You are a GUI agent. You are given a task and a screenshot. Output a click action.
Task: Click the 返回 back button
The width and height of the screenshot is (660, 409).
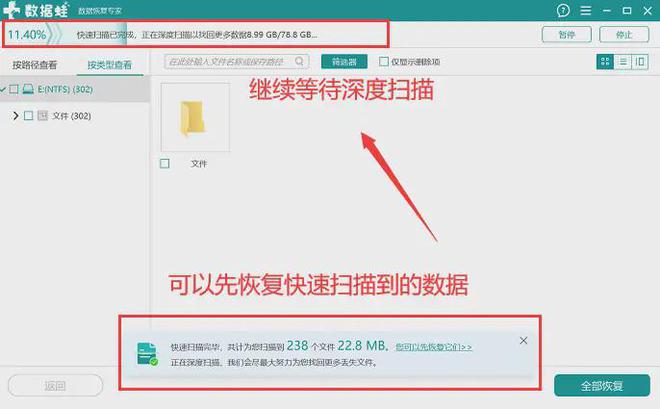click(55, 385)
